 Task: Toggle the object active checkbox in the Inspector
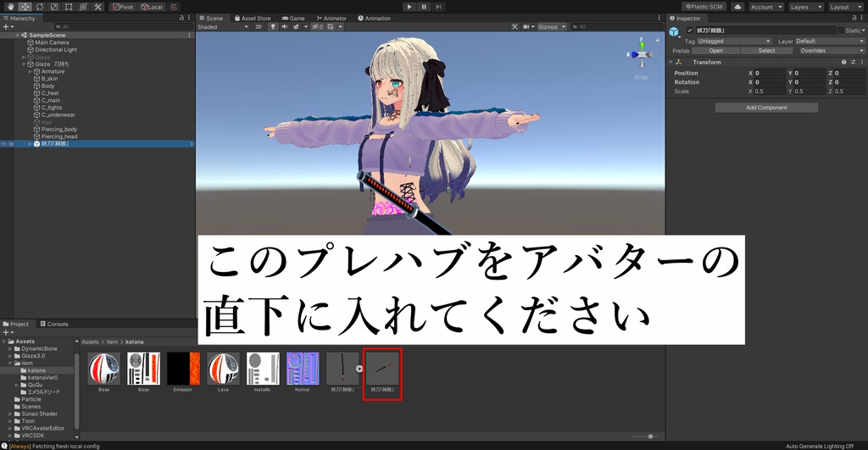point(690,31)
